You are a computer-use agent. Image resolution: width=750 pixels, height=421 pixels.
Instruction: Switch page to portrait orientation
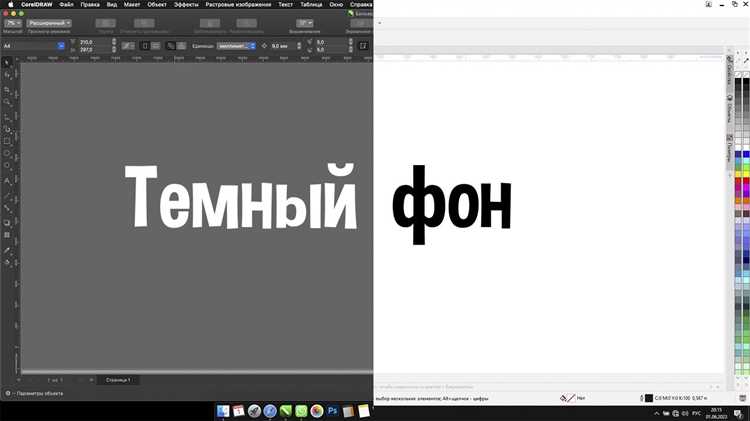pos(145,46)
